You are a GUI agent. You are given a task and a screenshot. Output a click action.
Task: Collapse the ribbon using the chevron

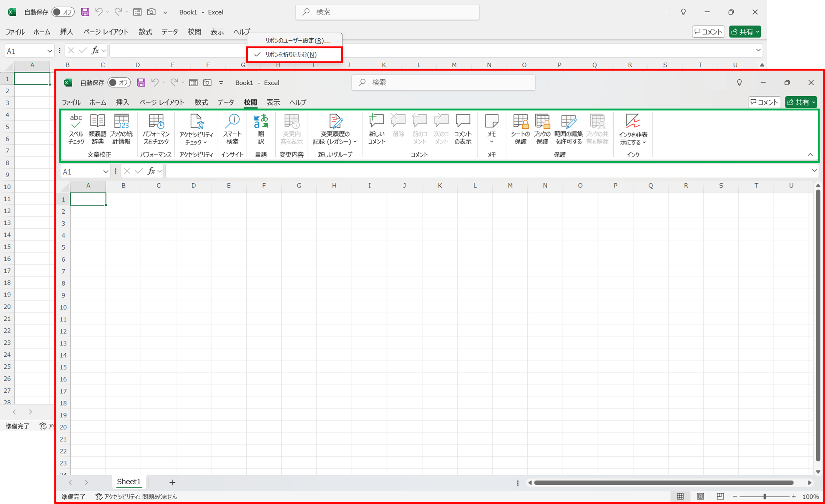[x=810, y=155]
